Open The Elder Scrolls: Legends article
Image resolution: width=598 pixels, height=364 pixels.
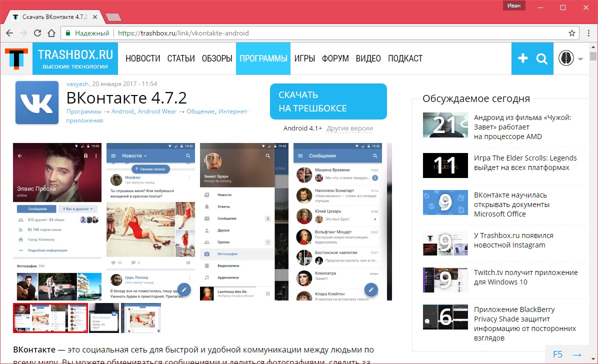coord(525,163)
